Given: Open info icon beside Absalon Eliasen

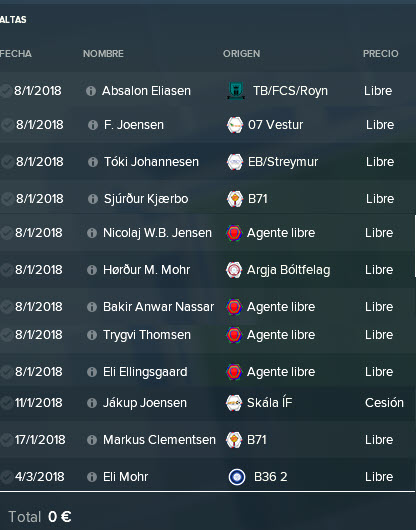Looking at the screenshot, I should (x=91, y=91).
